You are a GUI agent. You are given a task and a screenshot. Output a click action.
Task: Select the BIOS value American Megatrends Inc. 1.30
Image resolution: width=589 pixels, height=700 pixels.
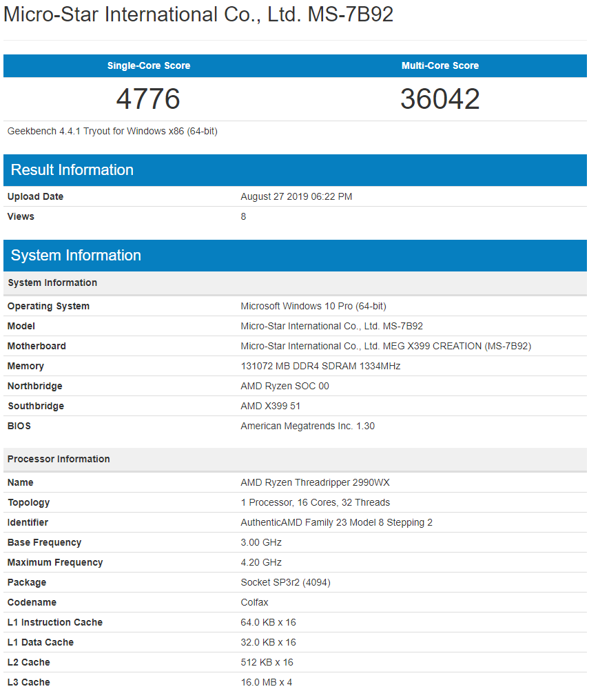click(x=307, y=426)
